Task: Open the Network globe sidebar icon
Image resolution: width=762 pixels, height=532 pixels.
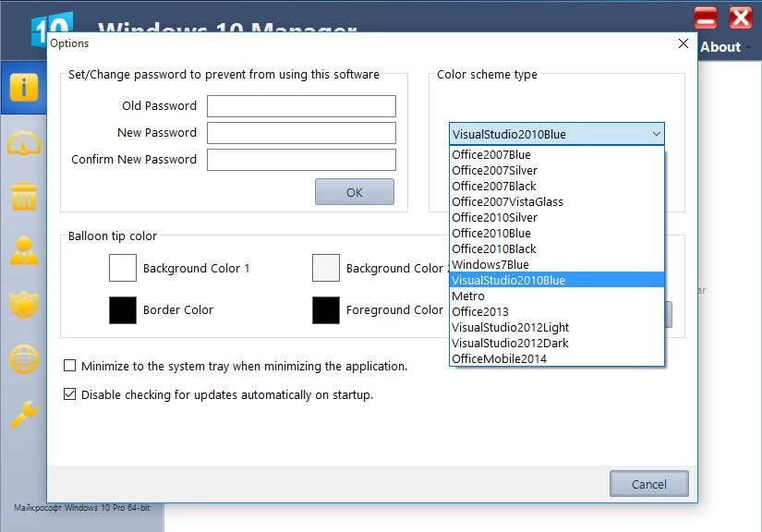Action: point(23,359)
